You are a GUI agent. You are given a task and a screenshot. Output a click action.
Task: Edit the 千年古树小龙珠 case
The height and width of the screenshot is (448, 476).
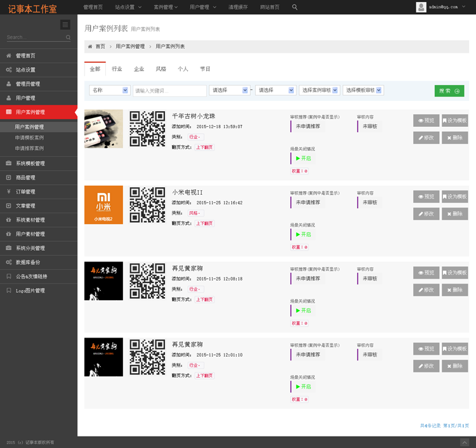426,138
